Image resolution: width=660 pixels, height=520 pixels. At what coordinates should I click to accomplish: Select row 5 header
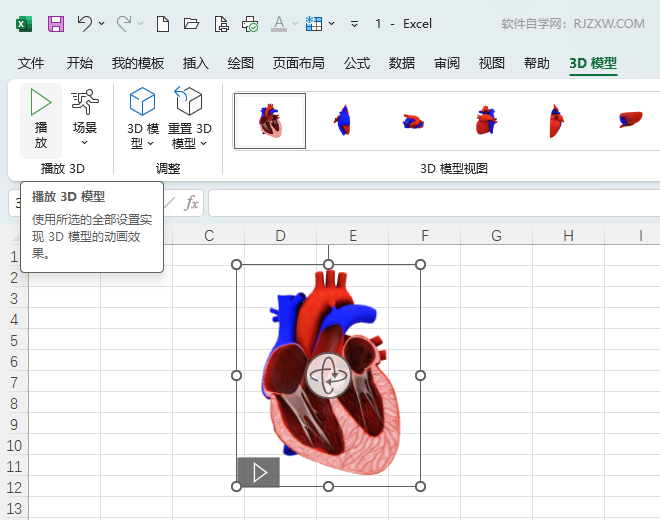point(14,340)
